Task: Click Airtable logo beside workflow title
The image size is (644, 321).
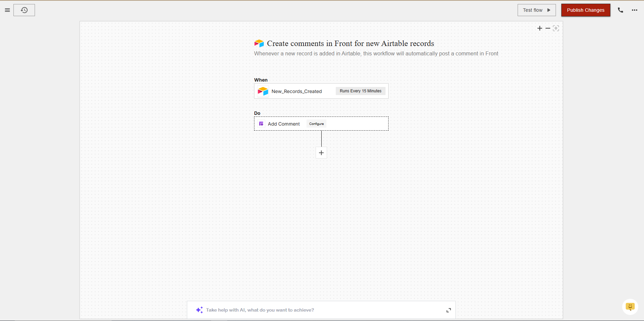Action: (x=259, y=43)
